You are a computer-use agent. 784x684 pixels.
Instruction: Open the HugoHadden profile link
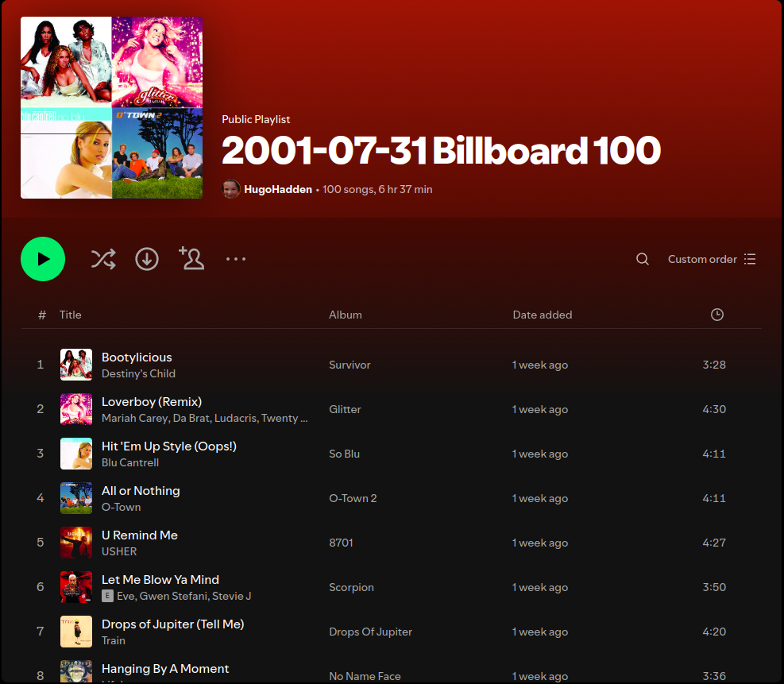click(278, 190)
